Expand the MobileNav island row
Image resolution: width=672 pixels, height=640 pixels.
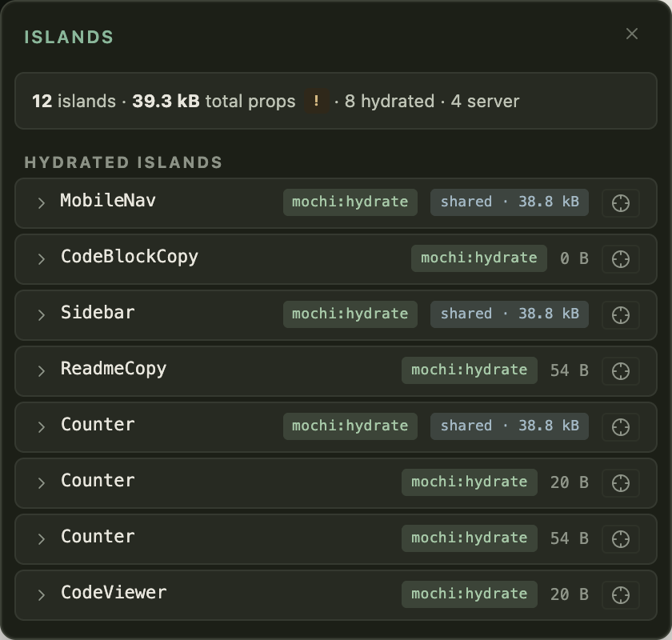41,203
